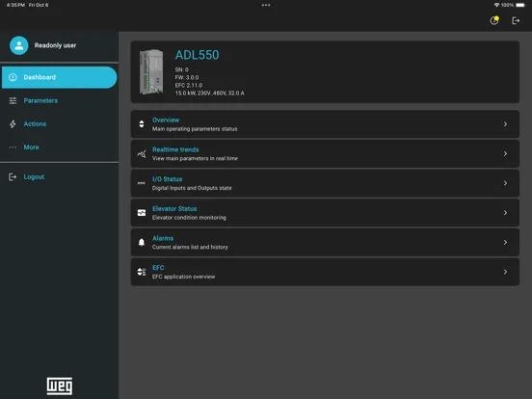Click the 'EFC 2.11.0' version line

point(189,85)
